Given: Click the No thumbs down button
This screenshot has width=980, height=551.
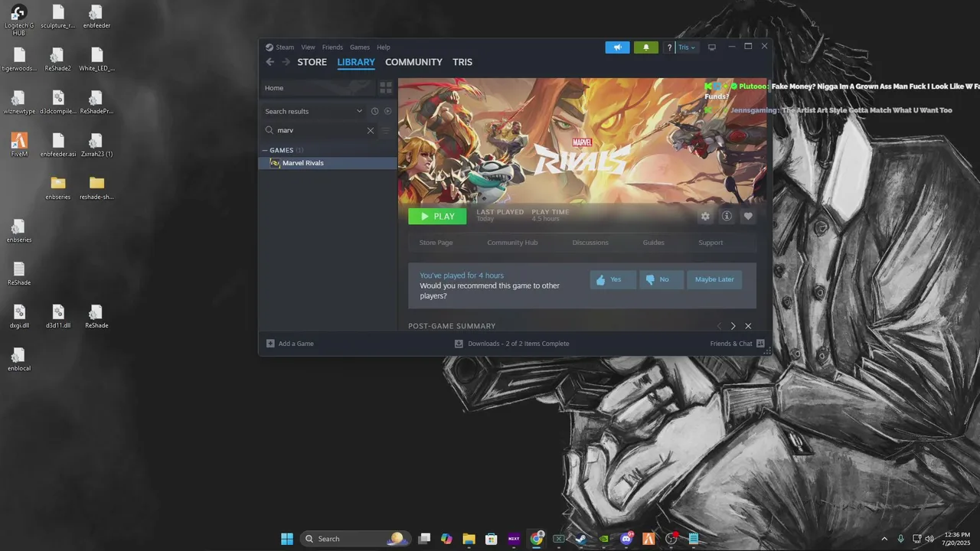Looking at the screenshot, I should point(661,279).
